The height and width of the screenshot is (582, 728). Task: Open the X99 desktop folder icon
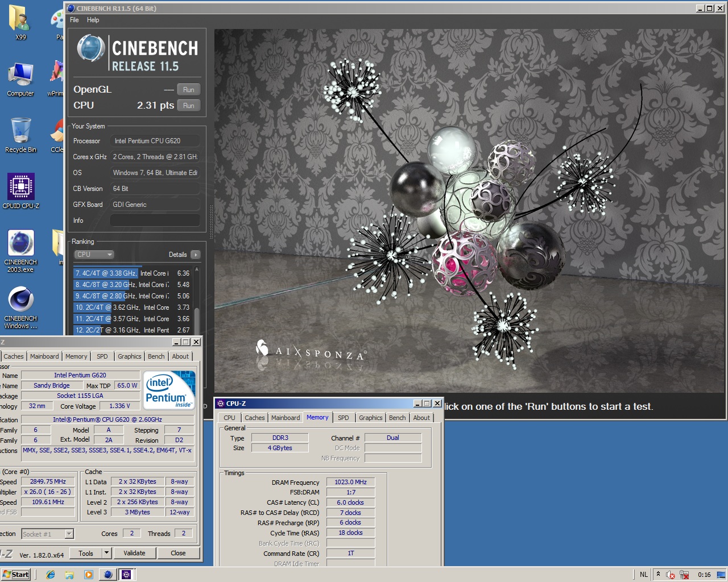[20, 23]
